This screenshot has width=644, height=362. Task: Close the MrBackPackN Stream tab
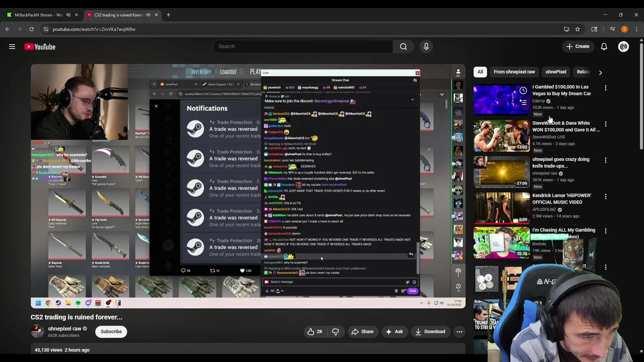[x=76, y=15]
